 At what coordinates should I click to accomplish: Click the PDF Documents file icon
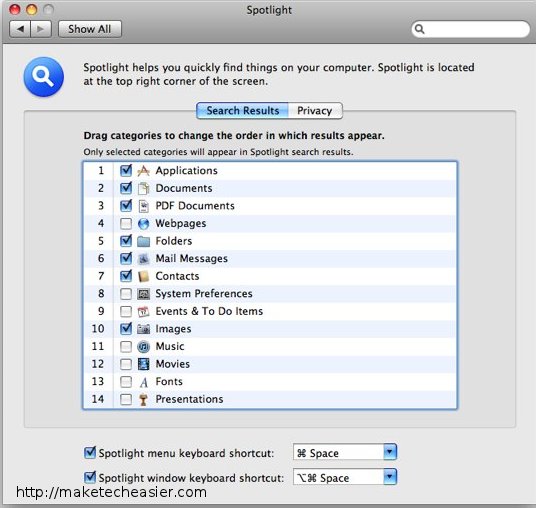click(144, 206)
